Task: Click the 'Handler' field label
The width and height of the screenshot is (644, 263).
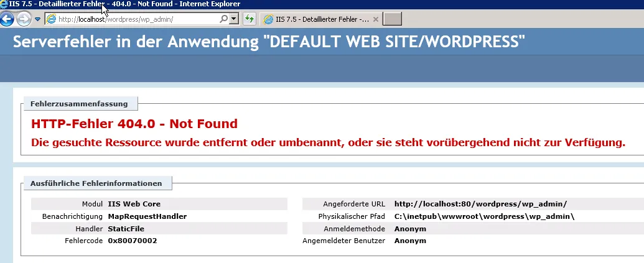Action: (89, 229)
